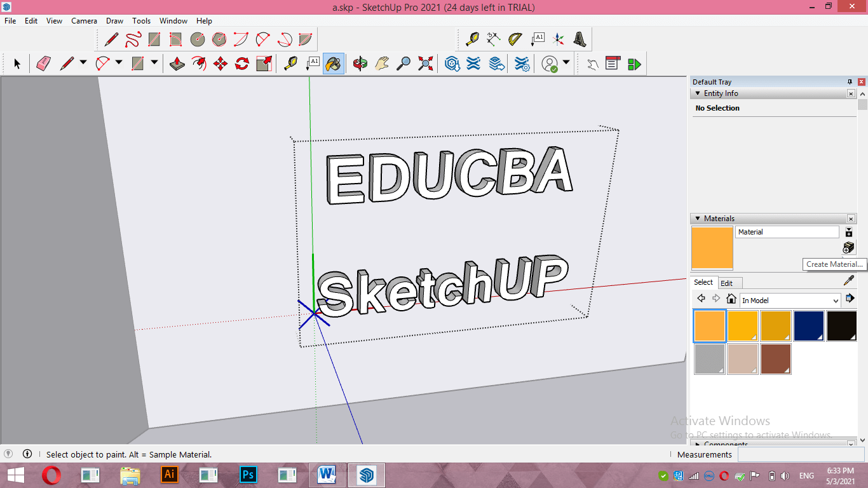Open the Extension Manager
The width and height of the screenshot is (868, 488).
pos(522,64)
